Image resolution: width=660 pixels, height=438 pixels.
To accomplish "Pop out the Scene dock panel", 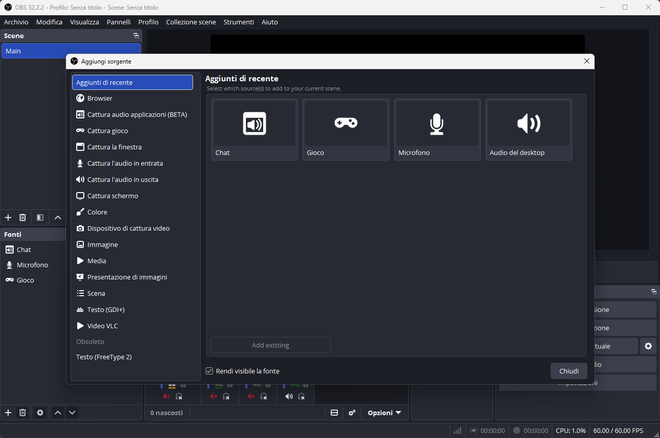I will coord(136,36).
